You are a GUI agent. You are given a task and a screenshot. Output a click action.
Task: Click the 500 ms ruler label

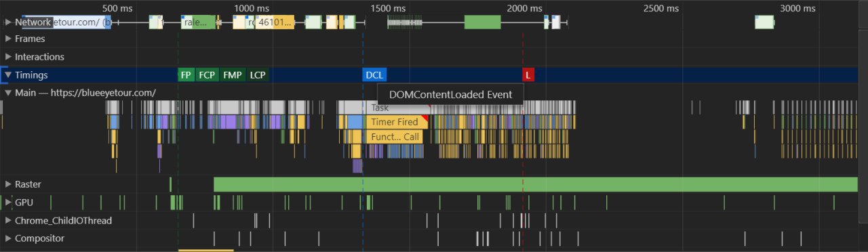click(117, 8)
